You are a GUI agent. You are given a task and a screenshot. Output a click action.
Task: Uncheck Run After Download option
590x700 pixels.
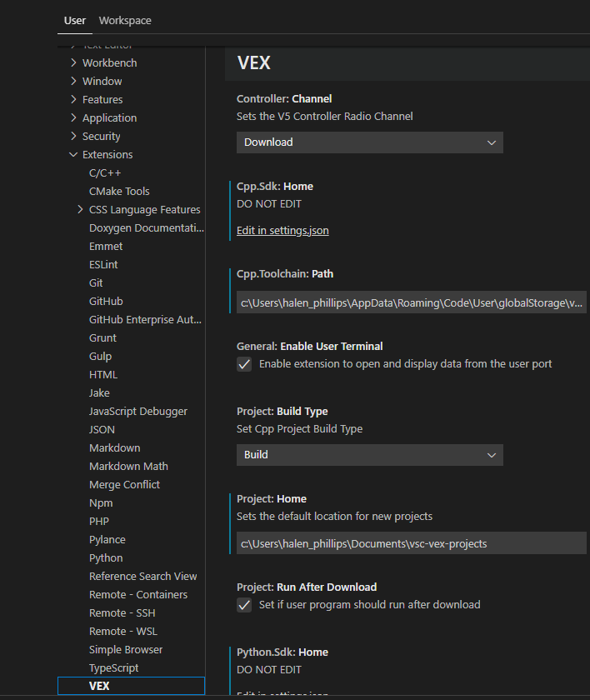coord(243,604)
